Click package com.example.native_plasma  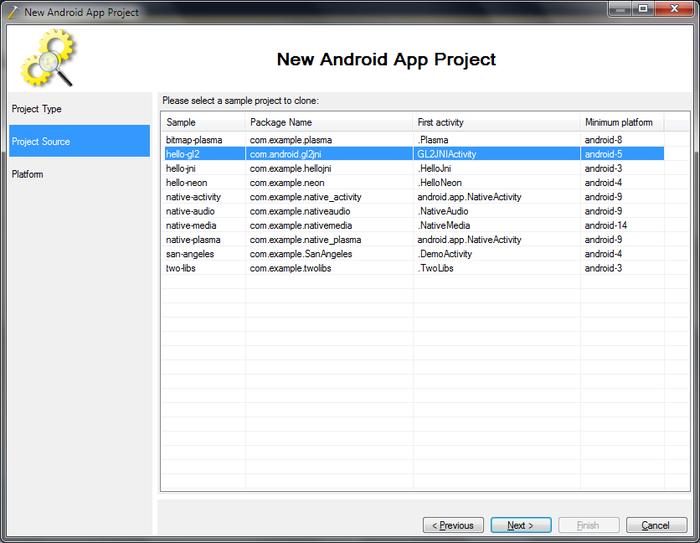pos(305,240)
